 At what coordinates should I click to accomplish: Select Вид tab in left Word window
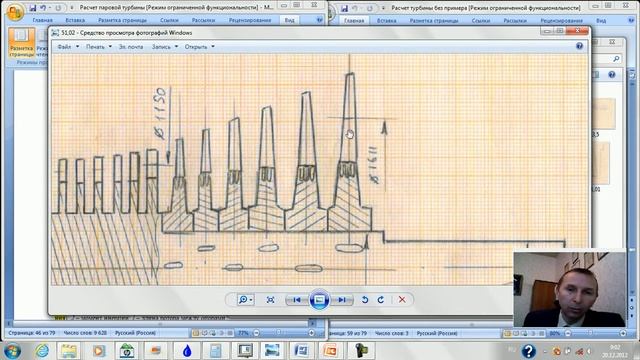pos(289,20)
